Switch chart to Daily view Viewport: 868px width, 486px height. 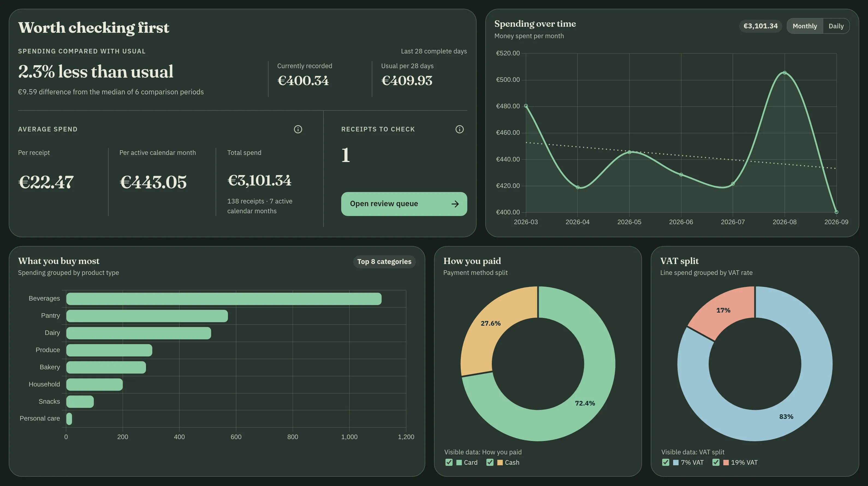coord(836,26)
